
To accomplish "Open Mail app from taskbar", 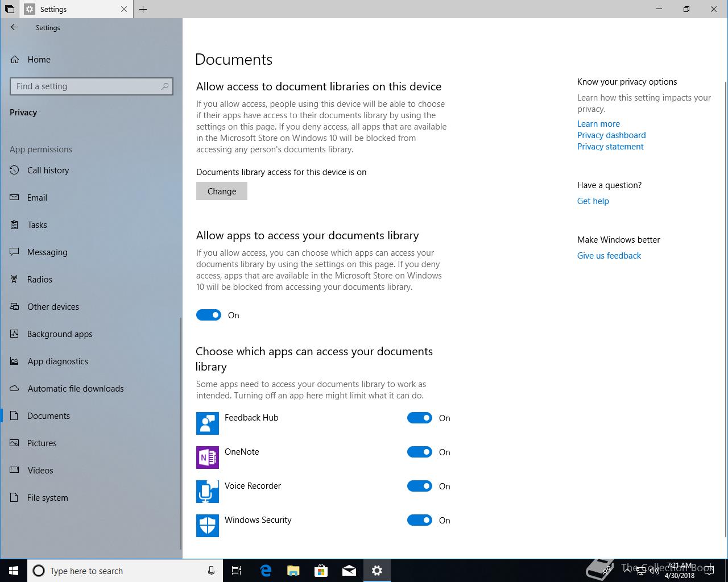I will coord(349,571).
